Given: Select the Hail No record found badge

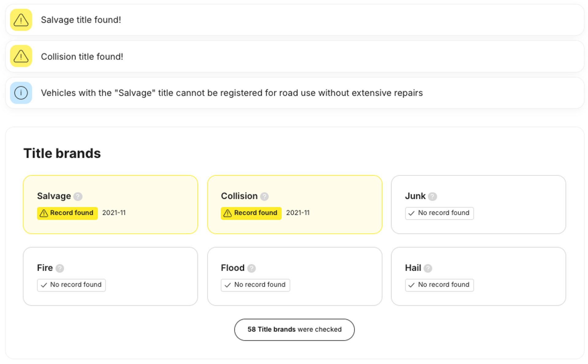Looking at the screenshot, I should point(439,285).
